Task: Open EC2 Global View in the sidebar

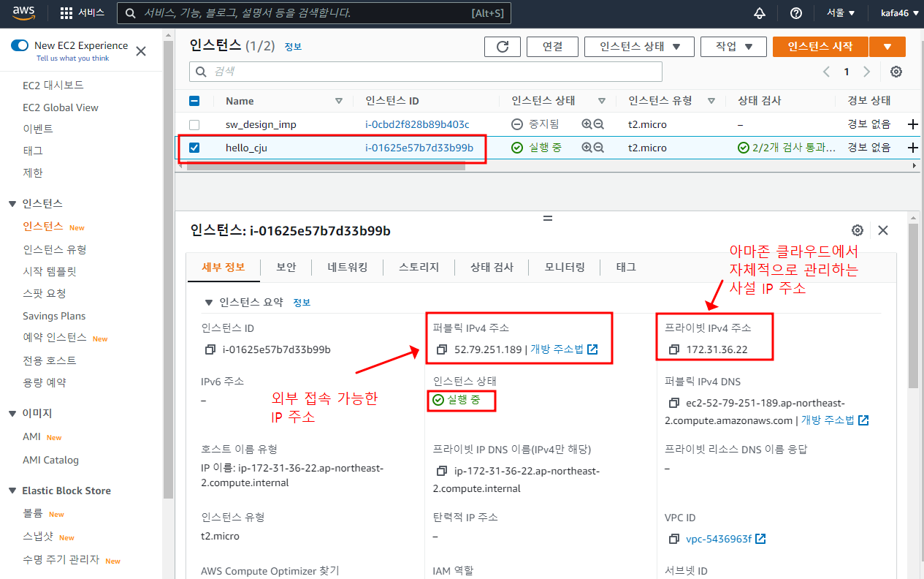Action: coord(61,107)
